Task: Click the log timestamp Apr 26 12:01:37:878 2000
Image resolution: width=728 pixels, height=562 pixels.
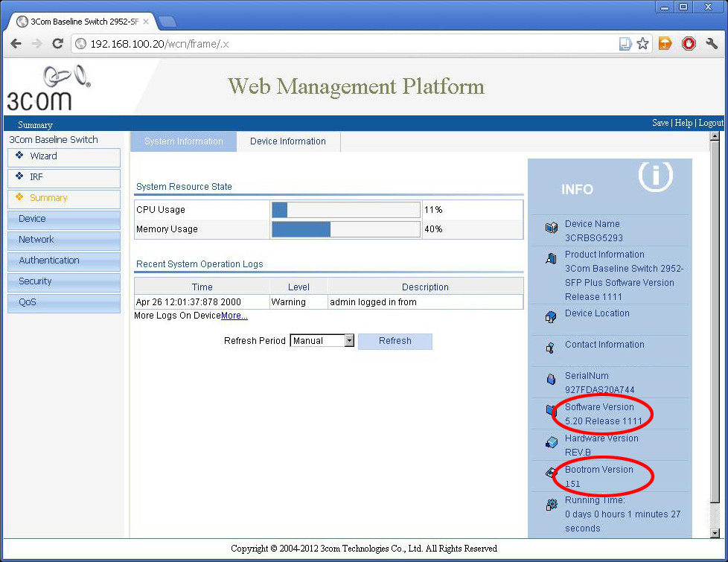Action: [x=188, y=302]
